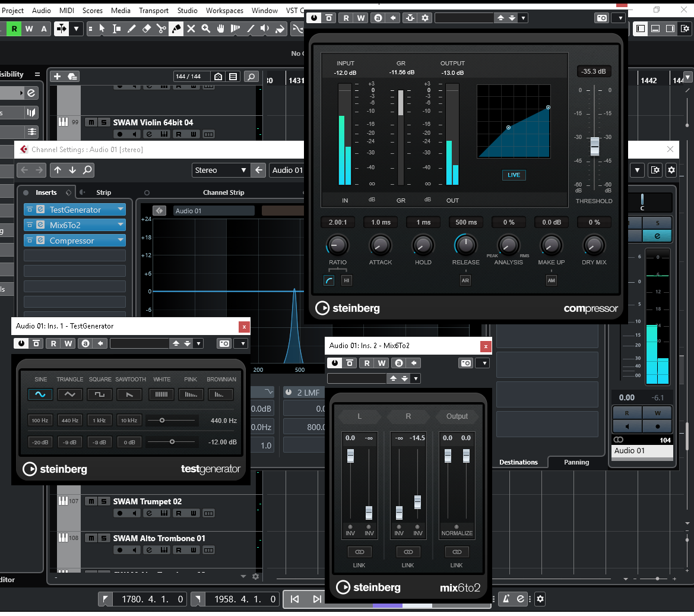This screenshot has width=694, height=616.
Task: Toggle Read automation in Compressor window
Action: tap(346, 18)
